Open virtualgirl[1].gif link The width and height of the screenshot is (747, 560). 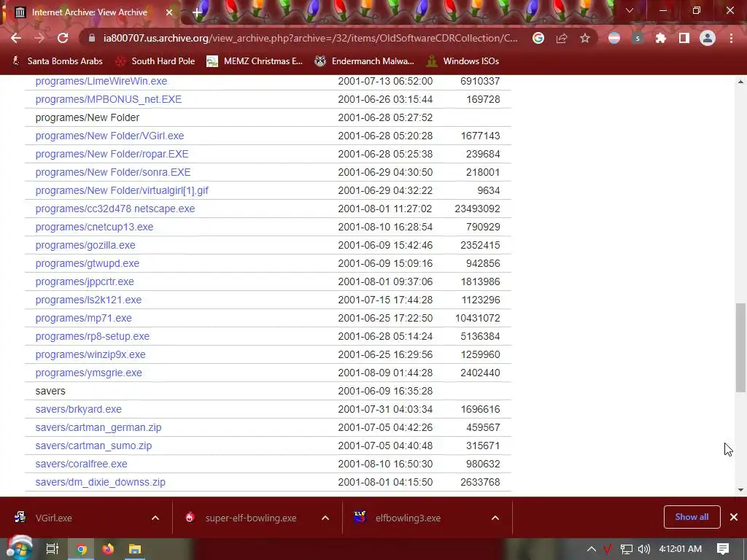point(122,190)
